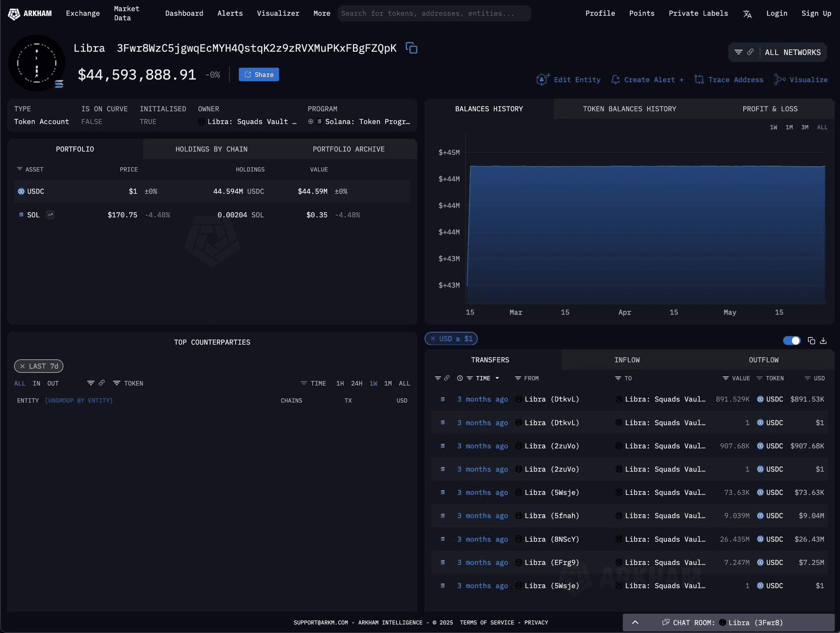Select counterparties IN direction filter

pos(37,383)
